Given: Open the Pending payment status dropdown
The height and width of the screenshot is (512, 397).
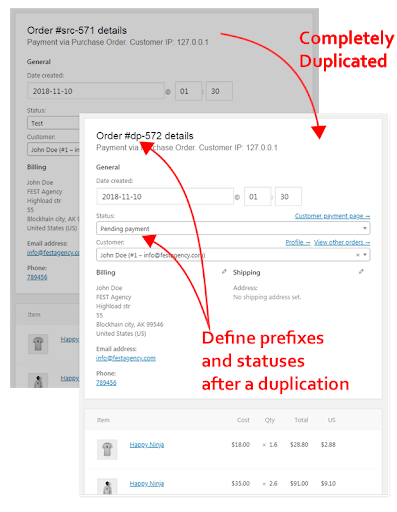Looking at the screenshot, I should pos(233,229).
